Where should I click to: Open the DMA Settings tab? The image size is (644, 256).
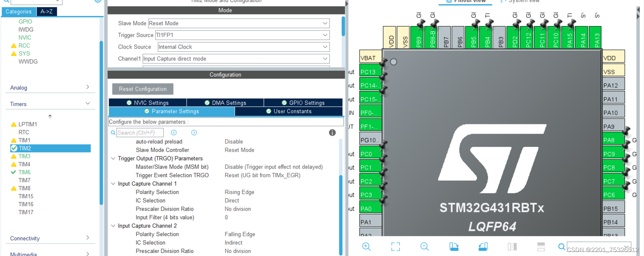click(225, 103)
